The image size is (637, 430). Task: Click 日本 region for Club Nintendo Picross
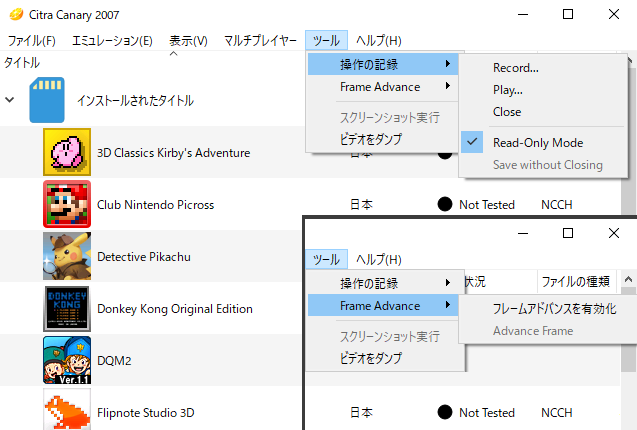[x=361, y=204]
